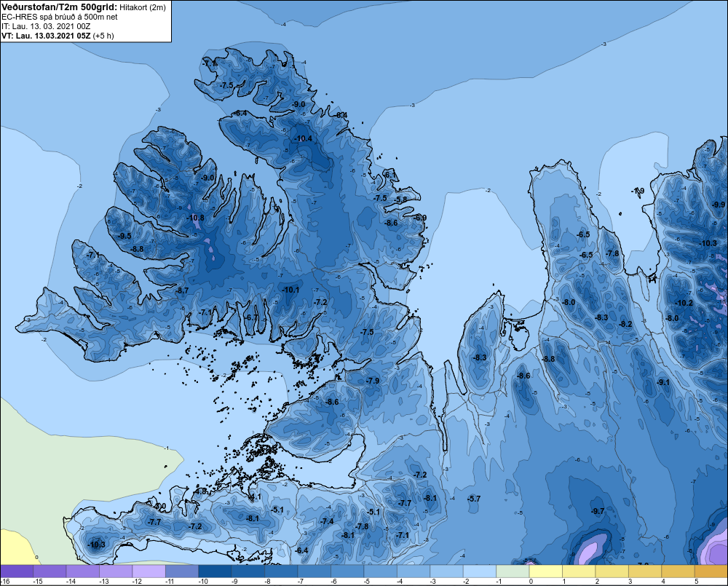This screenshot has height=586, width=728.
Task: Click the "-9.7" temperature label
Action: tap(597, 511)
